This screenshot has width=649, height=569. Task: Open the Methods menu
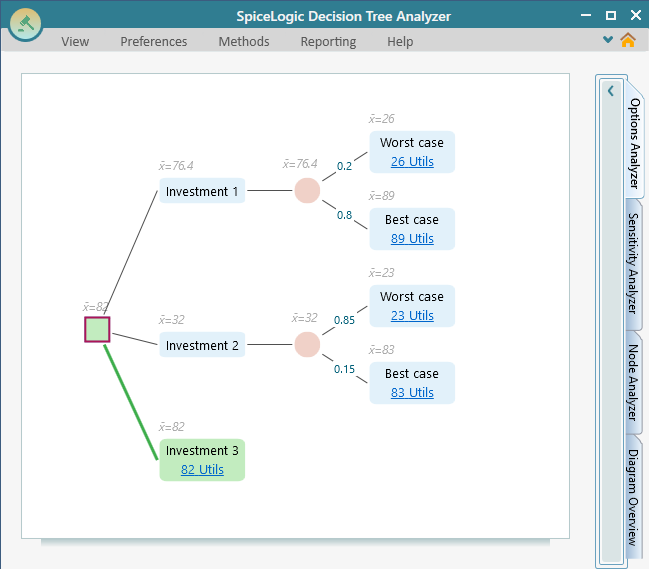tap(244, 41)
